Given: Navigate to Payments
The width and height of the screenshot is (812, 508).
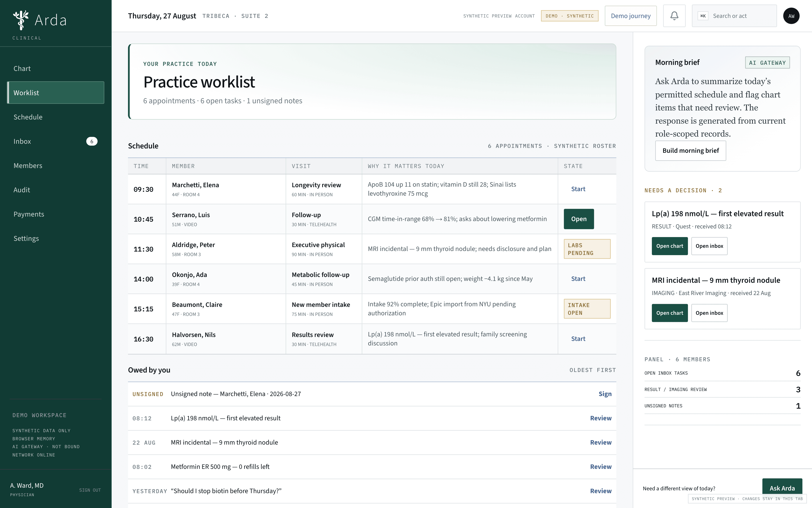Looking at the screenshot, I should pyautogui.click(x=56, y=214).
